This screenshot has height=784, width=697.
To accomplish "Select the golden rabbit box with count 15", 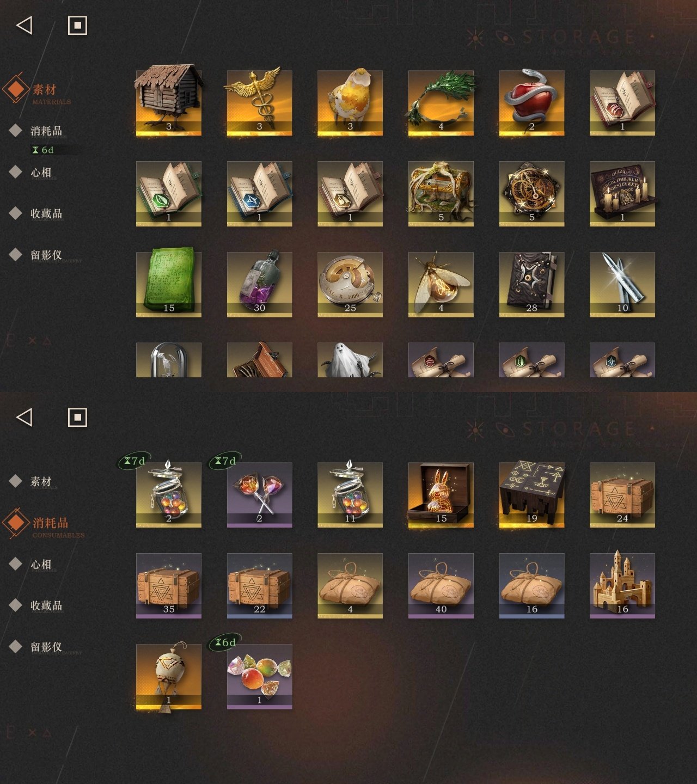I will [x=441, y=494].
